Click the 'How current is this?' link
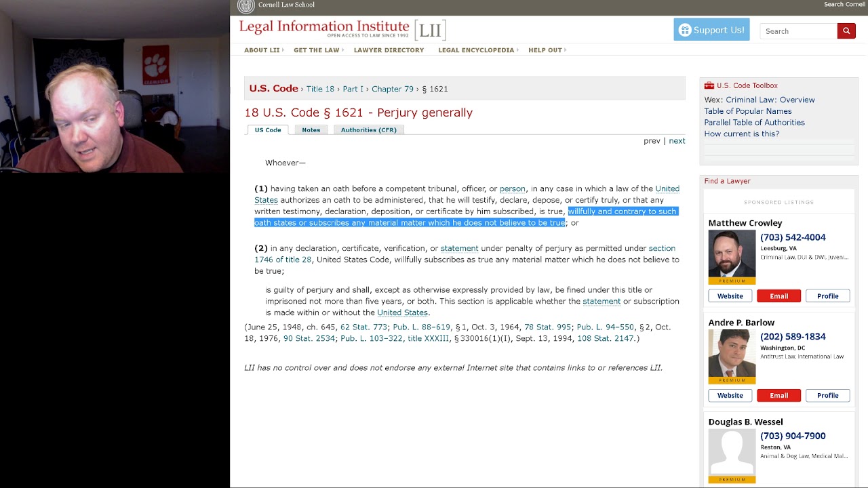 pos(742,134)
